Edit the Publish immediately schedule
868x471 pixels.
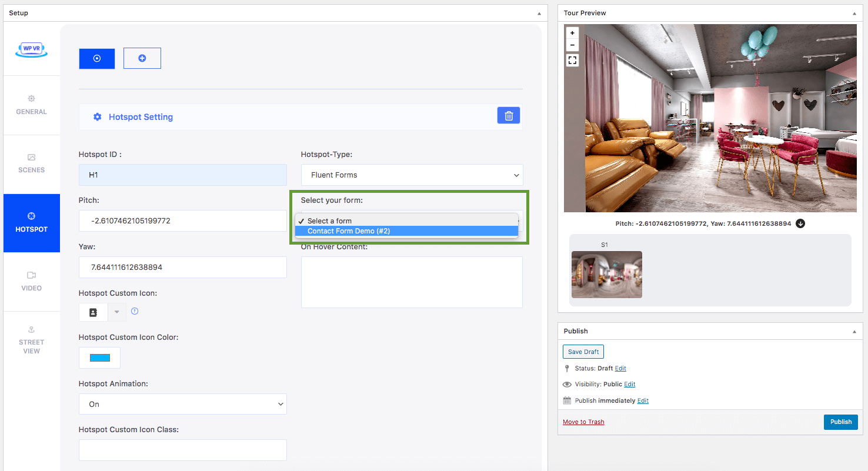click(x=643, y=400)
